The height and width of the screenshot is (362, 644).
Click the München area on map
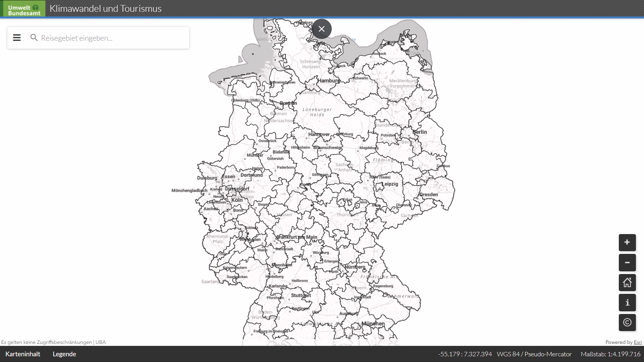(373, 323)
